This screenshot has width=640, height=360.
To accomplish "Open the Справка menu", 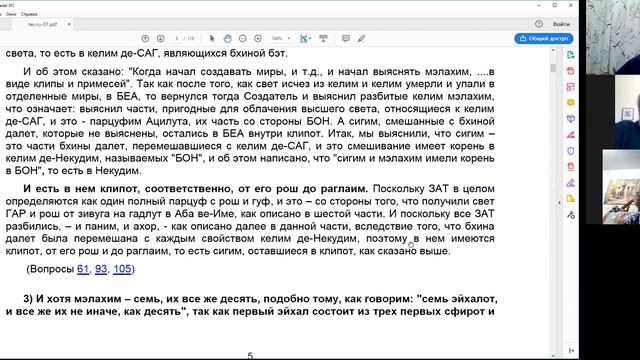I will pos(29,14).
